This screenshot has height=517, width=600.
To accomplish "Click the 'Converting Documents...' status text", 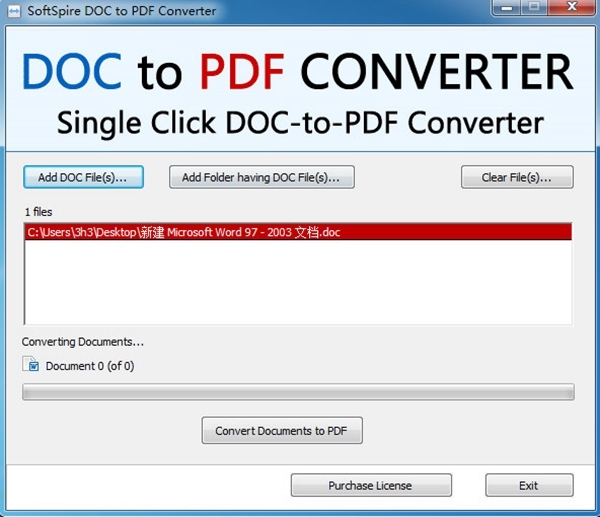I will click(83, 342).
